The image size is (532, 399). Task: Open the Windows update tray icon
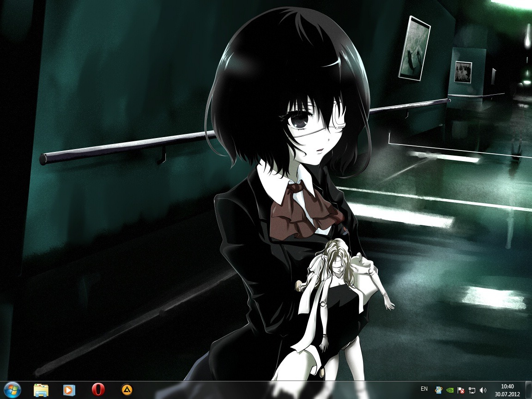coord(438,390)
